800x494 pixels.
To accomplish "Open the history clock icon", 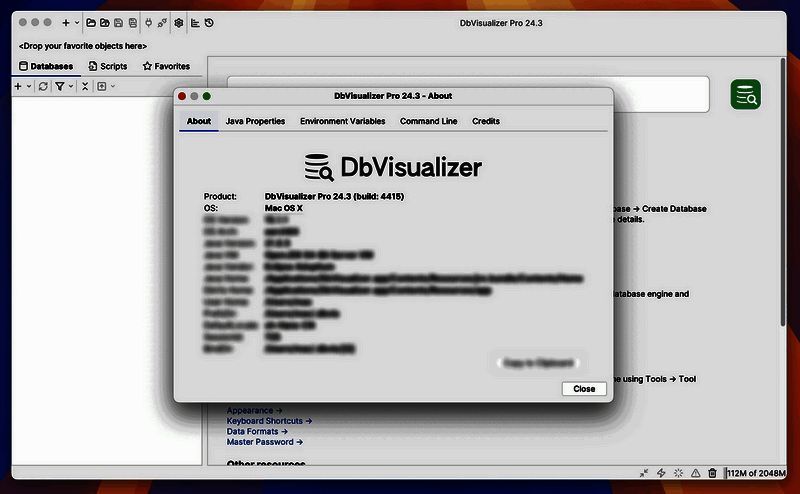I will coord(209,22).
